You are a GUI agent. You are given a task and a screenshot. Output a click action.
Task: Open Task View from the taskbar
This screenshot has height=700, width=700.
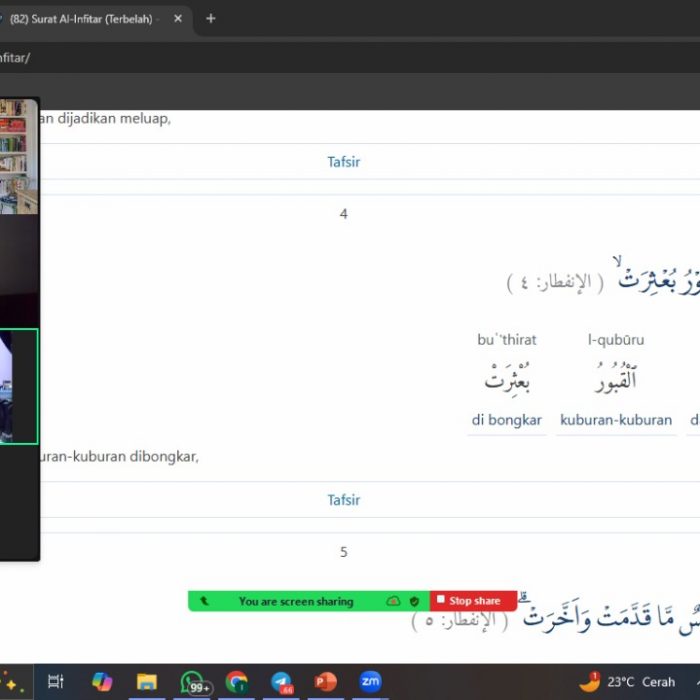pyautogui.click(x=56, y=682)
